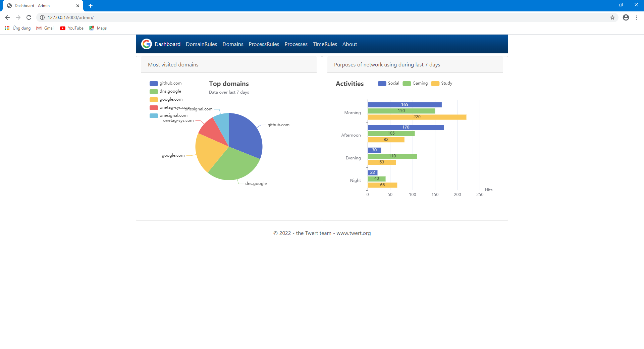Click the Afternoon Study bar showing 82
The height and width of the screenshot is (349, 644).
pyautogui.click(x=386, y=140)
